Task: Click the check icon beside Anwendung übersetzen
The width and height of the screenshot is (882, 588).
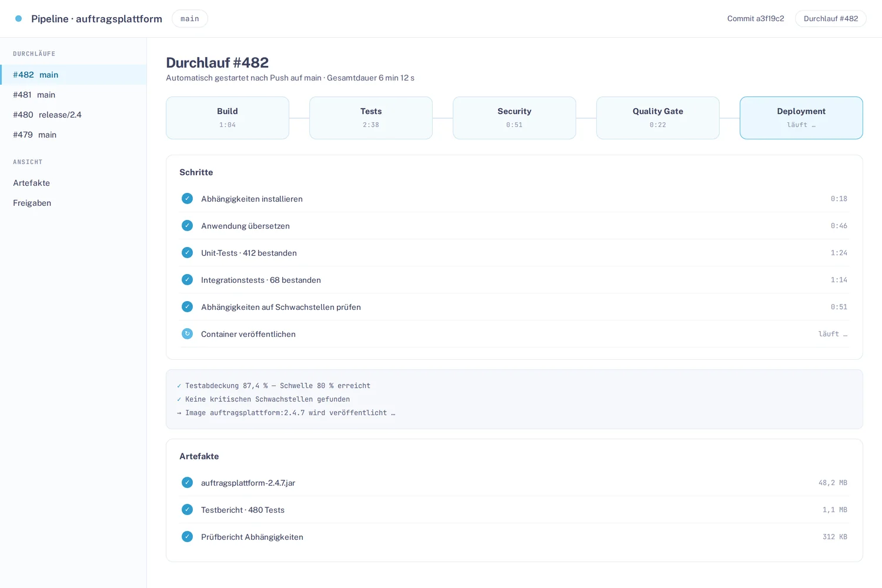Action: click(x=187, y=226)
